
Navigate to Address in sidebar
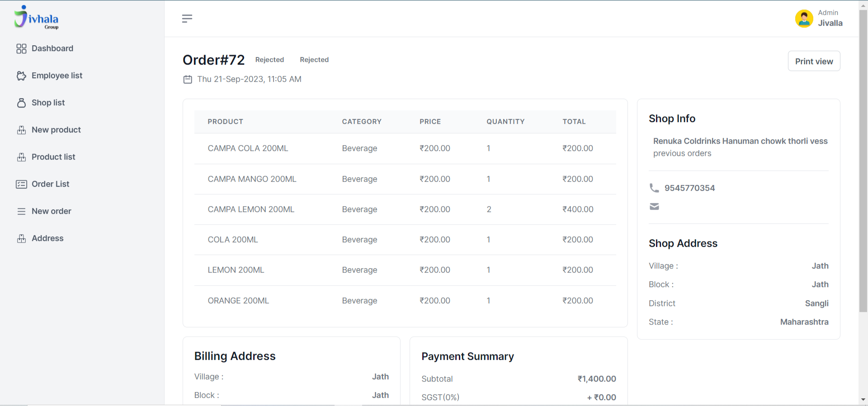click(47, 239)
